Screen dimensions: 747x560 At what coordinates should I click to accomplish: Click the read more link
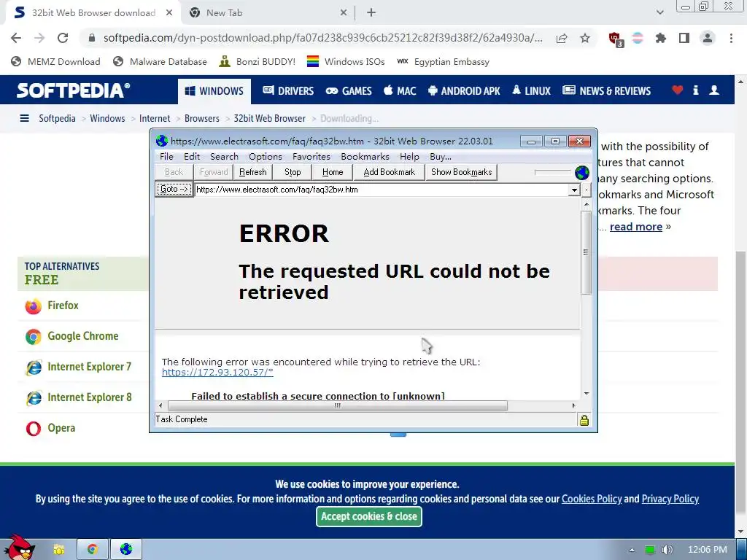coord(636,227)
